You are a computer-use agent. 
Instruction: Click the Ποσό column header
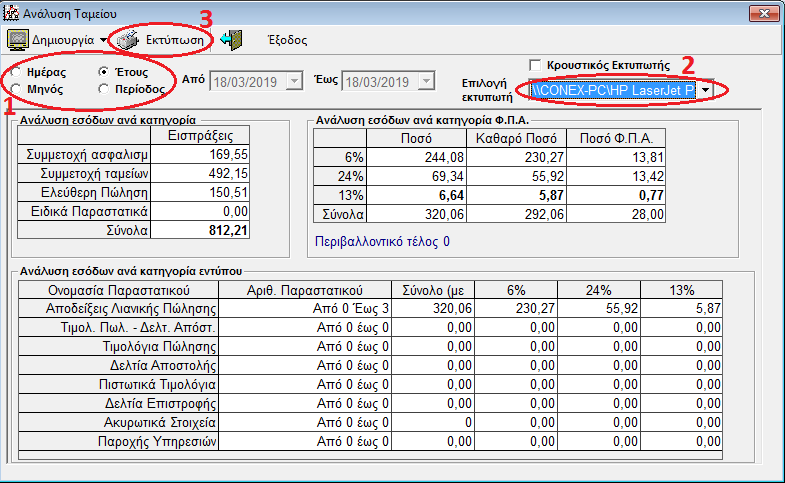tap(417, 138)
